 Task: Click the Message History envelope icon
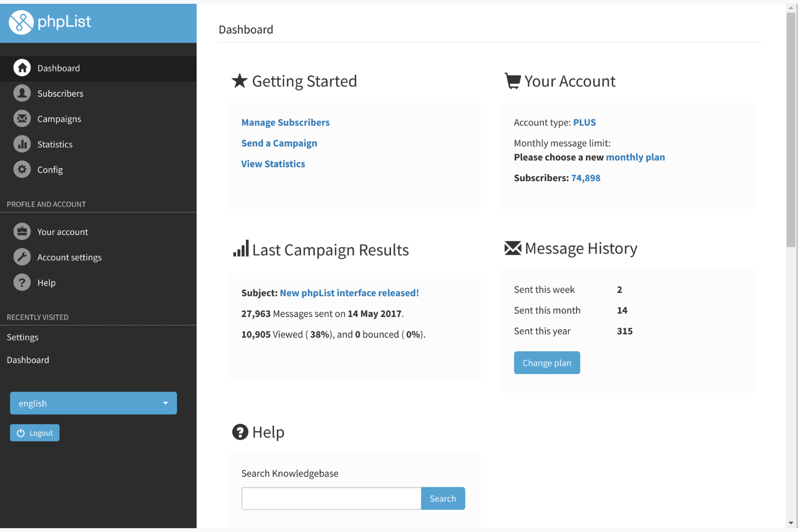click(512, 248)
